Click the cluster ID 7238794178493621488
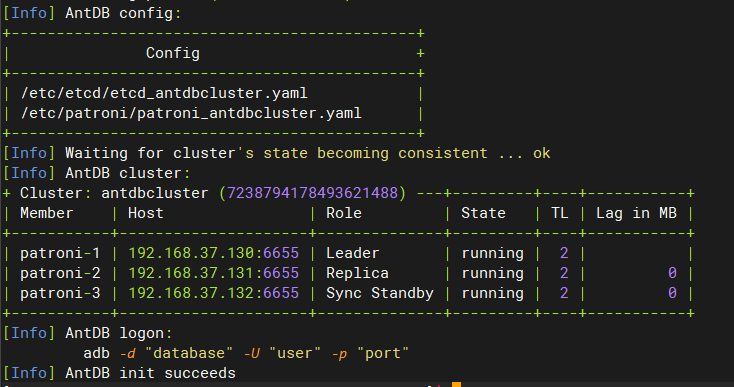734x387 pixels. coord(312,193)
